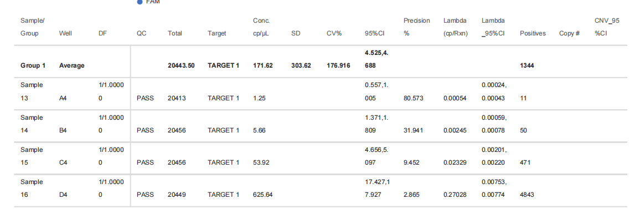Image resolution: width=644 pixels, height=214 pixels.
Task: Select the Precision % column header
Action: tap(416, 27)
